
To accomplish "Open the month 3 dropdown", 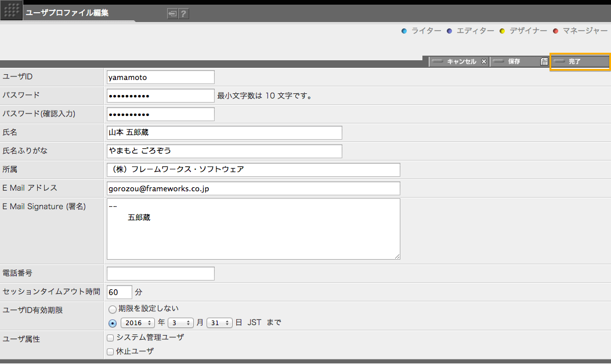I will (x=180, y=323).
